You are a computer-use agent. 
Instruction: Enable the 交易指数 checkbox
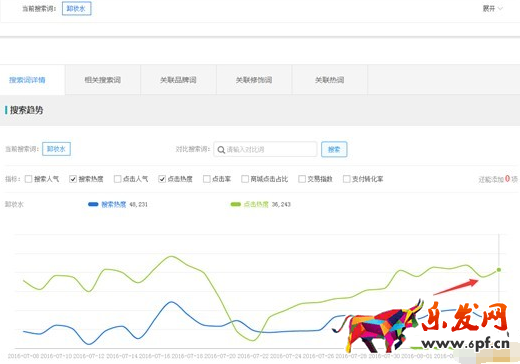click(302, 179)
